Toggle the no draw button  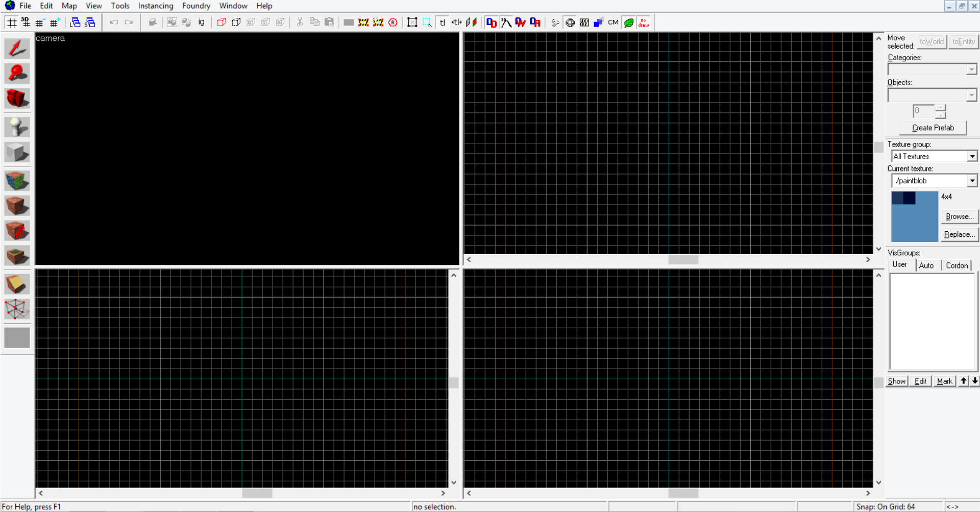644,22
